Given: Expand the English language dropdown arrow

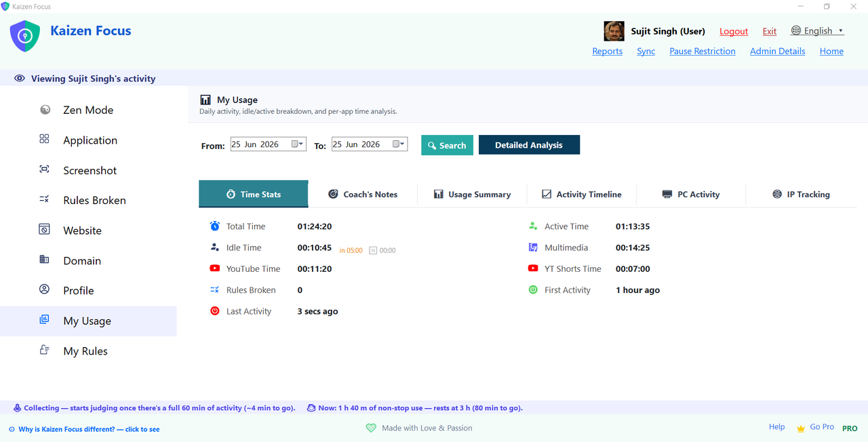Looking at the screenshot, I should [841, 31].
